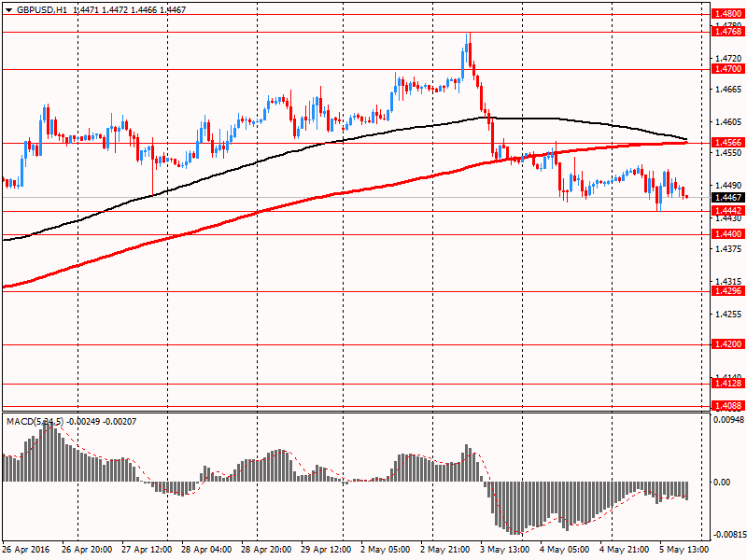Click the 1.4768 red price level label
This screenshot has width=747, height=560.
coord(727,32)
